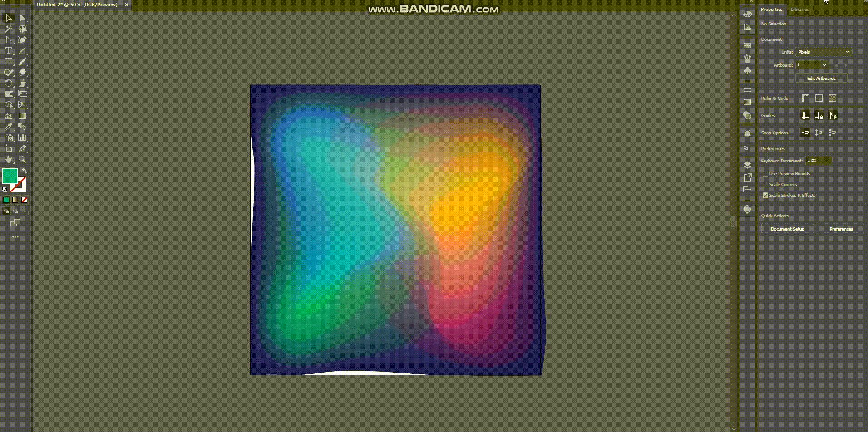Pick the pen-nib Curvature tool
This screenshot has width=868, height=432.
click(x=22, y=40)
